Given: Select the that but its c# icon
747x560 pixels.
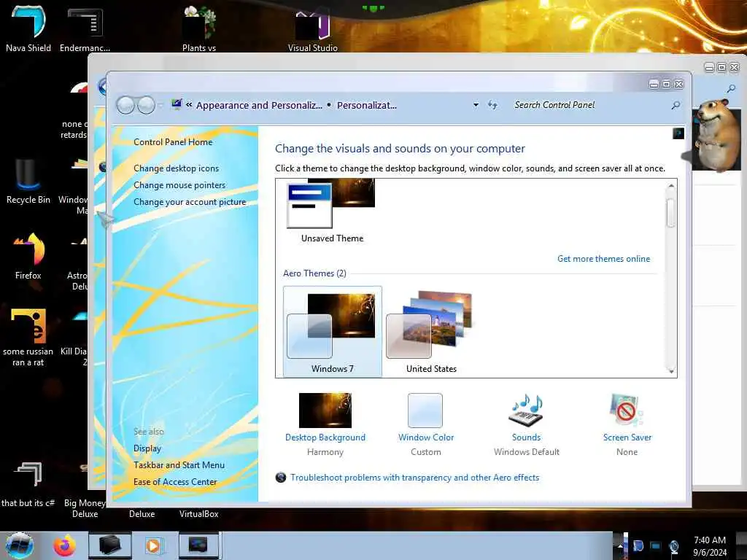Looking at the screenshot, I should point(28,483).
